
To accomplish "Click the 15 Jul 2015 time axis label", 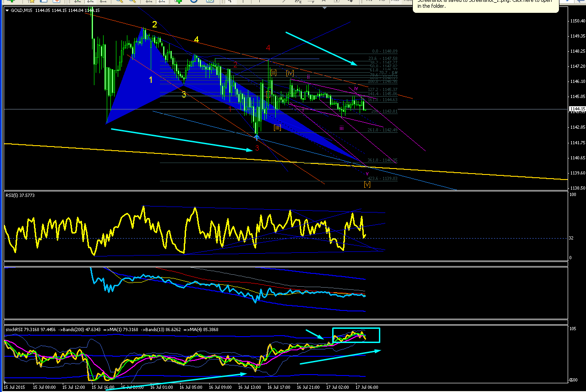I will pos(14,387).
